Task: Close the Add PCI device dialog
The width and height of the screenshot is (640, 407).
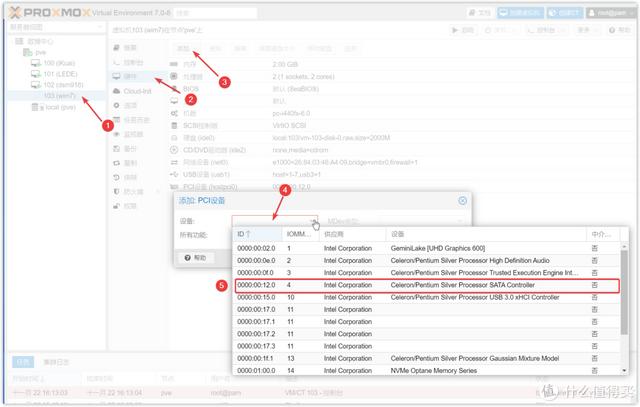Action: (462, 200)
